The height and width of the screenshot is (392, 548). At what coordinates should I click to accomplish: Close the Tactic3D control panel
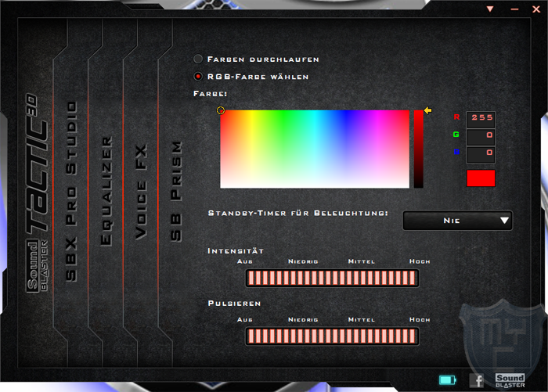[536, 9]
